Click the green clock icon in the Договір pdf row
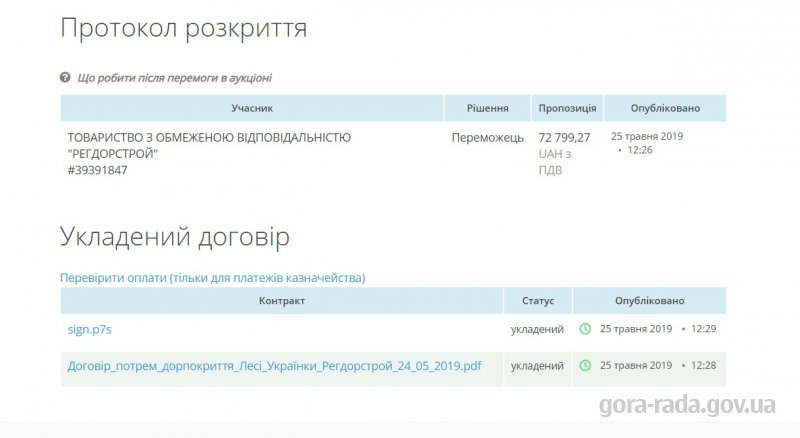 [x=585, y=366]
